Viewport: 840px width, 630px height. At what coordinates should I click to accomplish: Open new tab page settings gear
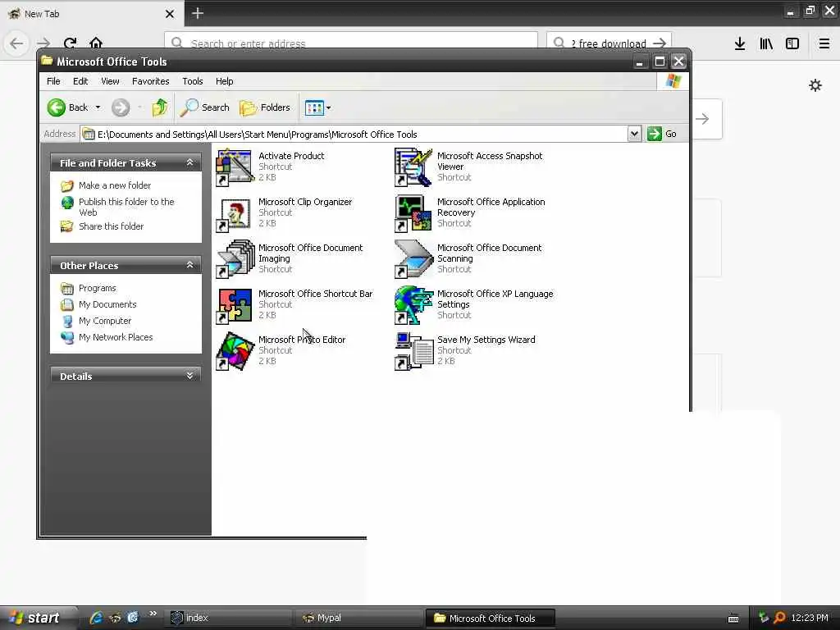815,85
